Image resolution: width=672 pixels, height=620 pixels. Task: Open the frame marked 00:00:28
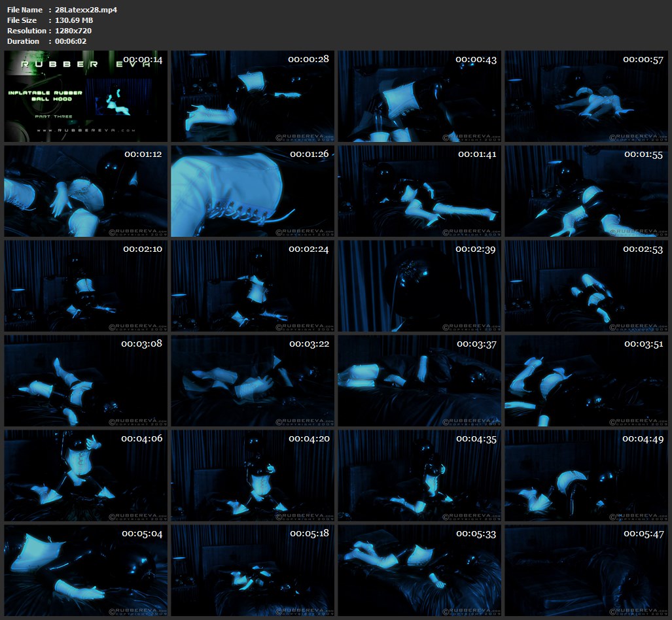point(253,96)
